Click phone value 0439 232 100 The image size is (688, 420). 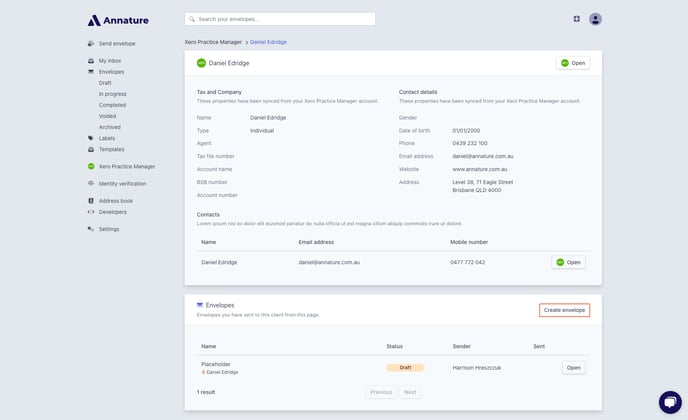(x=469, y=143)
